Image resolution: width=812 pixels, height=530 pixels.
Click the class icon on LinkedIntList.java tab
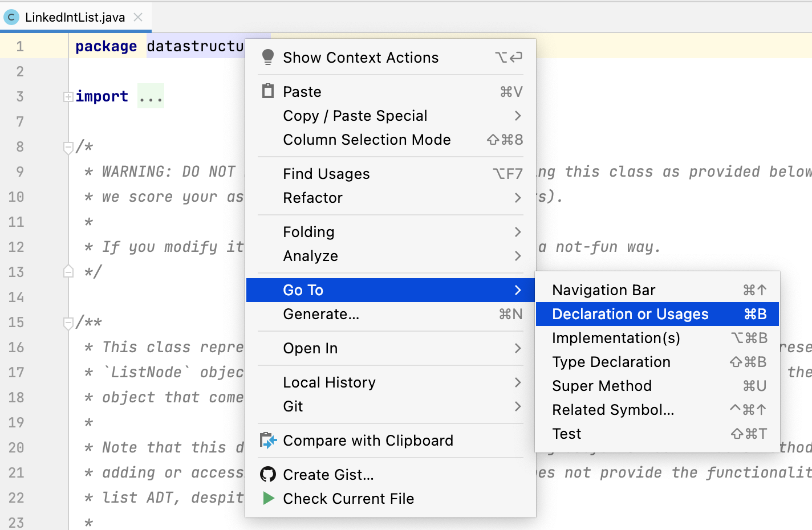pyautogui.click(x=11, y=17)
